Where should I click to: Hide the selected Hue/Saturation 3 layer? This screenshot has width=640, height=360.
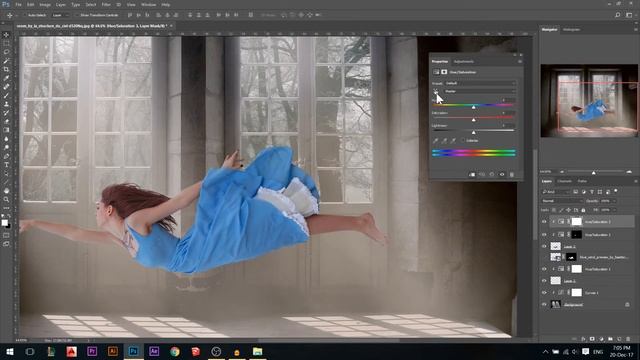click(x=544, y=222)
